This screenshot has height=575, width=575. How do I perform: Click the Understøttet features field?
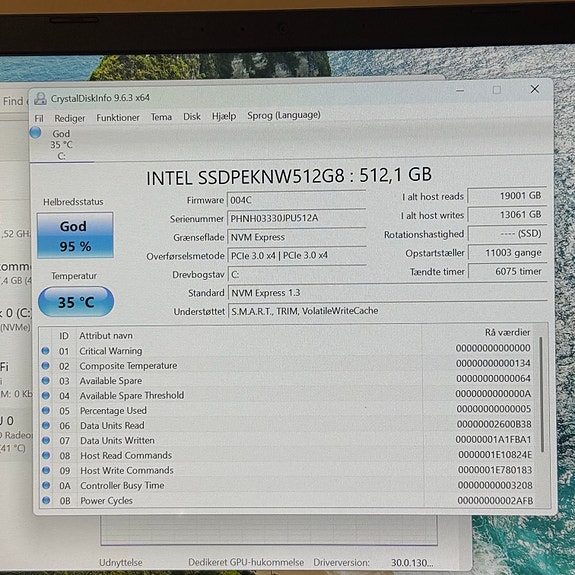click(387, 311)
